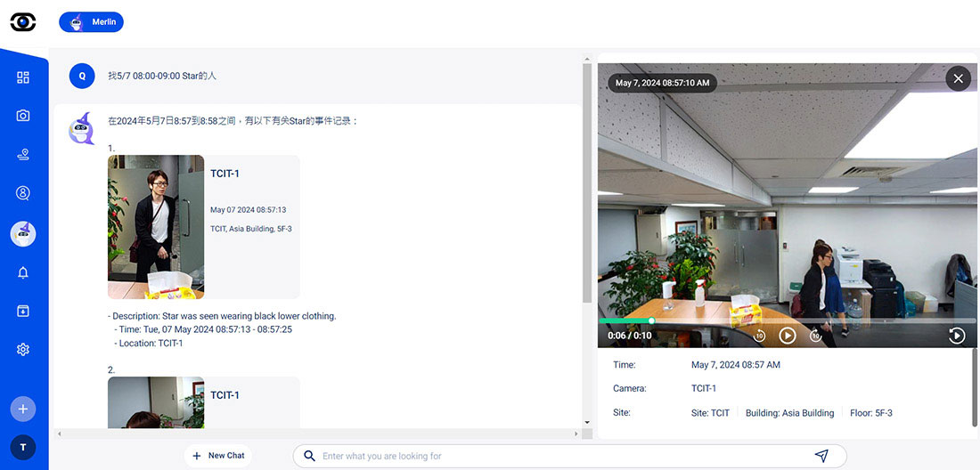Start a New Chat
This screenshot has width=980, height=470.
click(218, 456)
